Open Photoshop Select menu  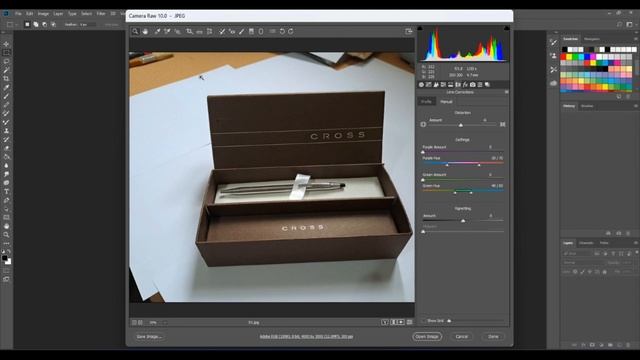(86, 13)
